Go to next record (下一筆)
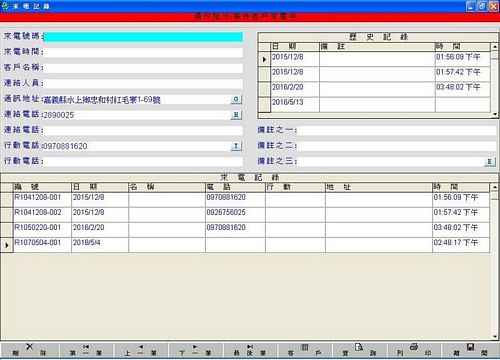500x360 pixels. (195, 350)
